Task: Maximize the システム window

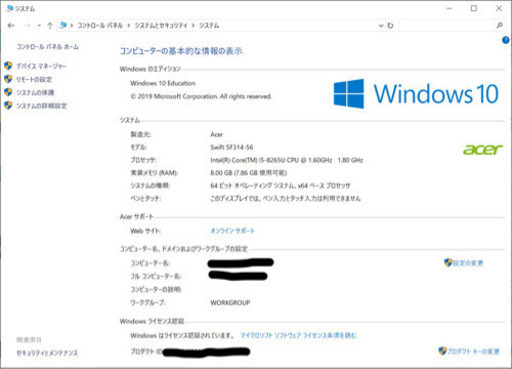Action: pos(474,9)
